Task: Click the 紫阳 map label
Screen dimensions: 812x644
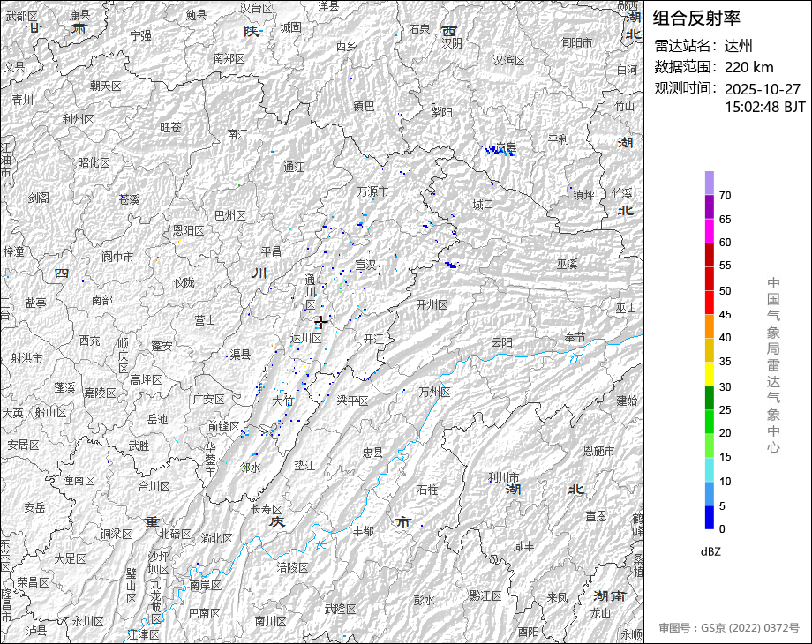Action: 441,112
